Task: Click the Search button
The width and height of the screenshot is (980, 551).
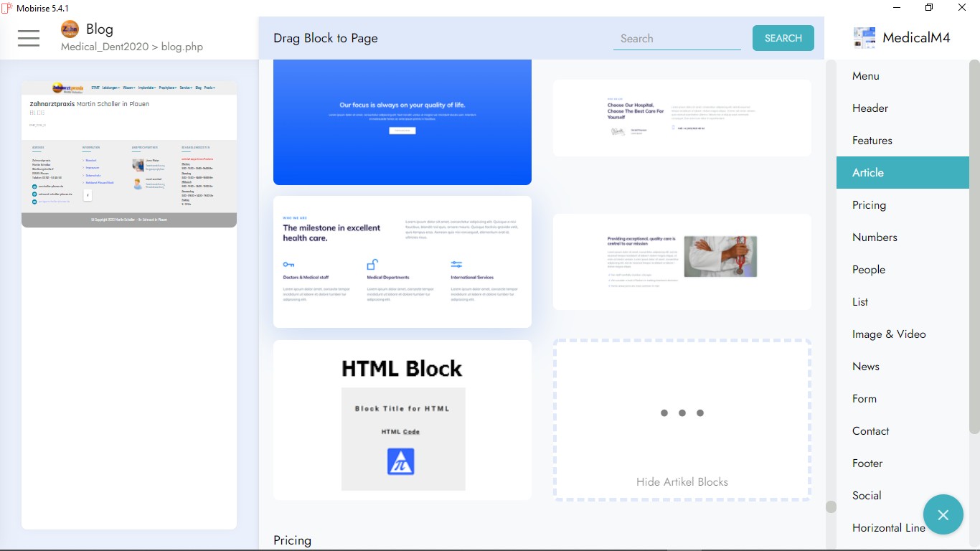Action: (x=783, y=38)
